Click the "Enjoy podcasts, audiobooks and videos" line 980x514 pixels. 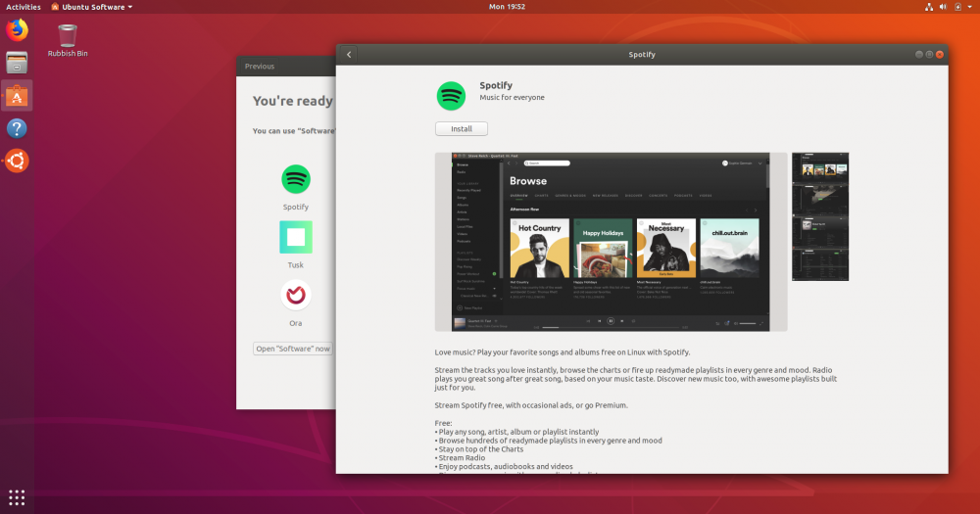[x=504, y=467]
